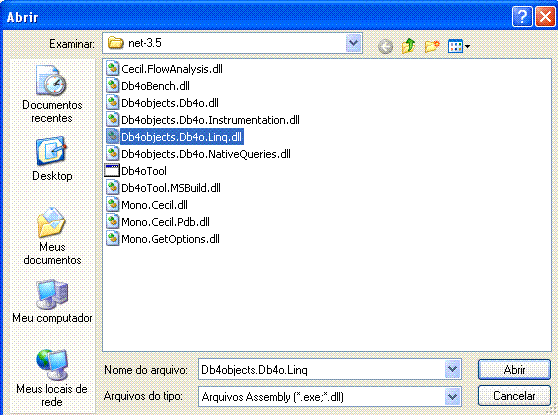Image resolution: width=558 pixels, height=415 pixels.
Task: Select the Cecil.FlowAnalysis.dll file
Action: [164, 69]
